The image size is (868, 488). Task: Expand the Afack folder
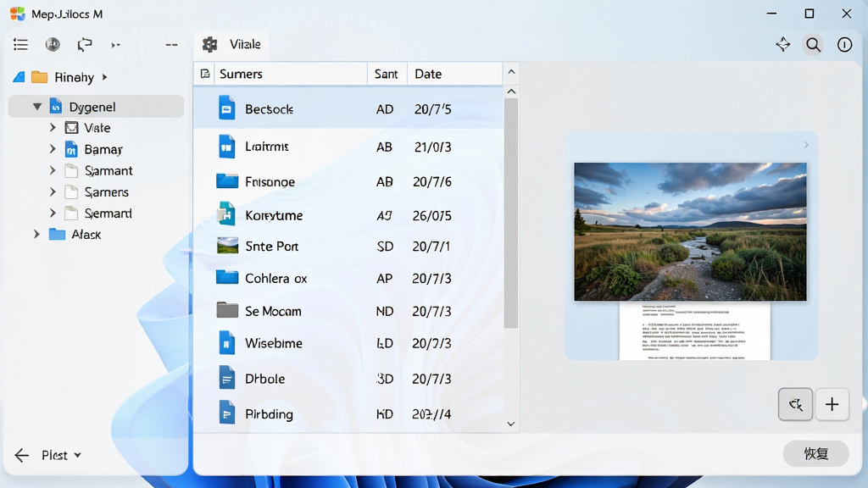click(36, 234)
